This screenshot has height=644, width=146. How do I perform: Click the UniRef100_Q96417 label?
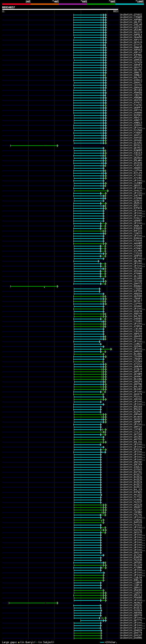pos(131,82)
